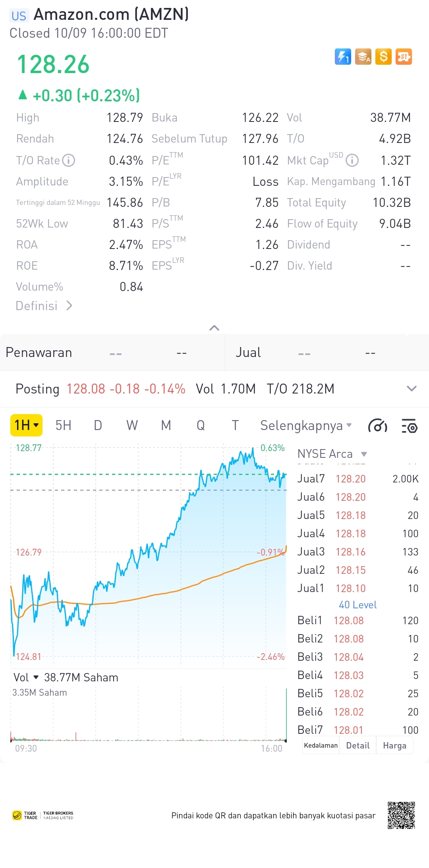Open the Definisi link
The width and height of the screenshot is (429, 868).
click(44, 306)
